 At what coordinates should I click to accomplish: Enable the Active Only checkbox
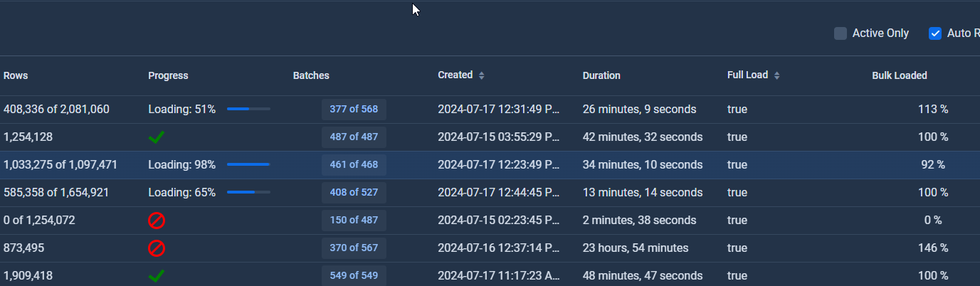tap(841, 33)
